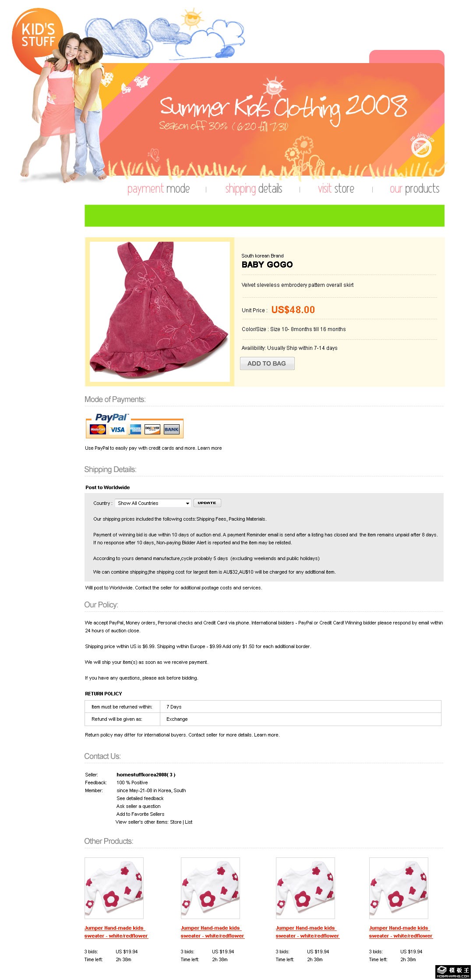Click the BANK payment icon

click(x=171, y=430)
